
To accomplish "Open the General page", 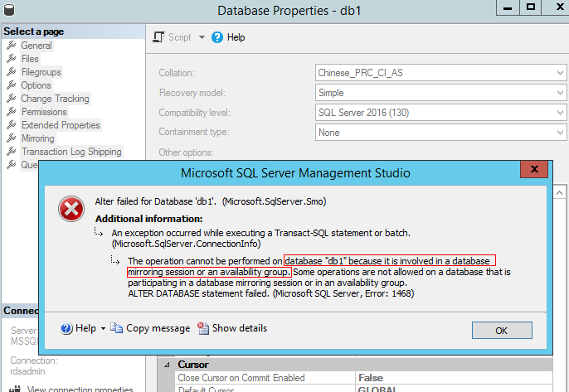I will pos(36,46).
